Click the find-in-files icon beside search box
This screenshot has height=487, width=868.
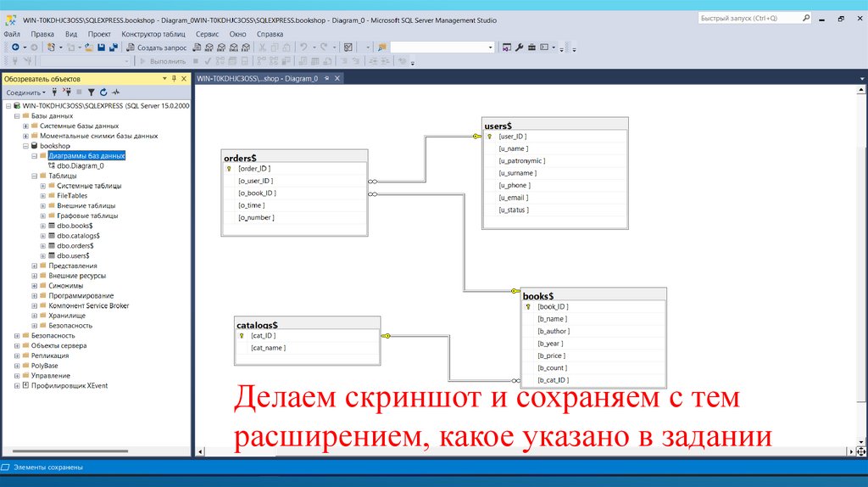pyautogui.click(x=382, y=48)
